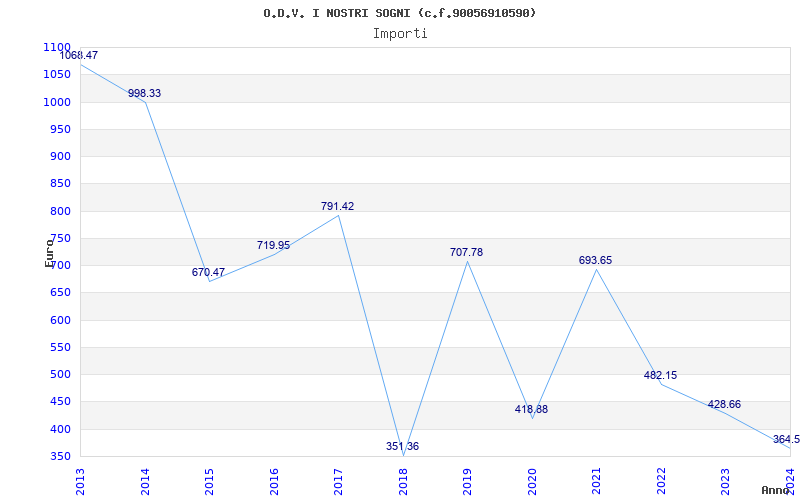Screen dimensions: 800x500
Task: Click the Euro y-axis title
Action: pyautogui.click(x=49, y=253)
